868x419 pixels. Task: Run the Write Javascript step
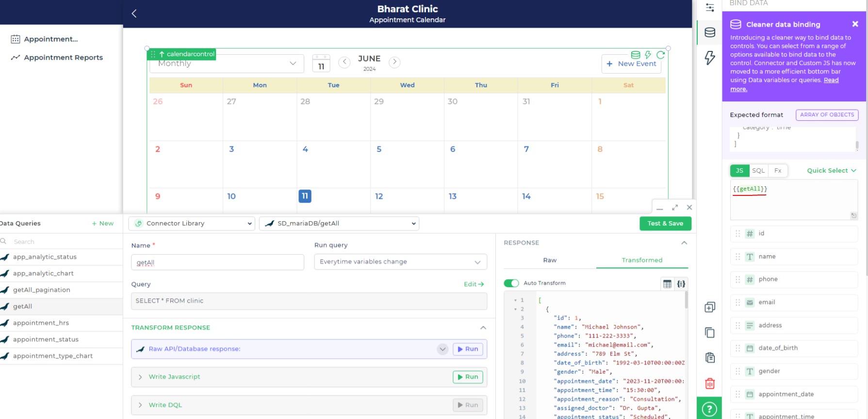pyautogui.click(x=468, y=377)
